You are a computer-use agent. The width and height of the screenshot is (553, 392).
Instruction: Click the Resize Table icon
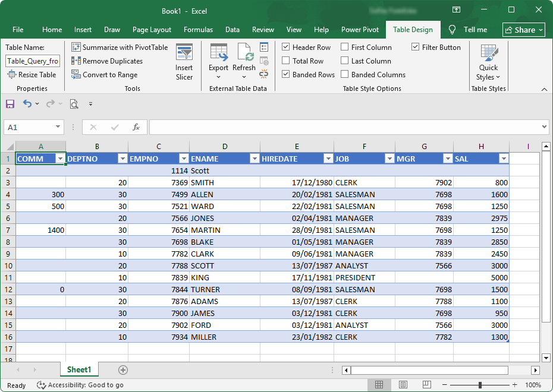(12, 74)
